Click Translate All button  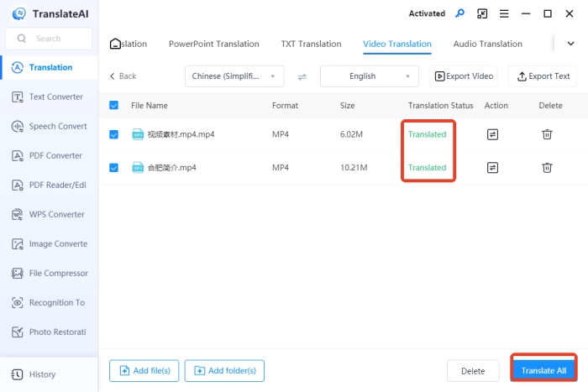(x=543, y=371)
